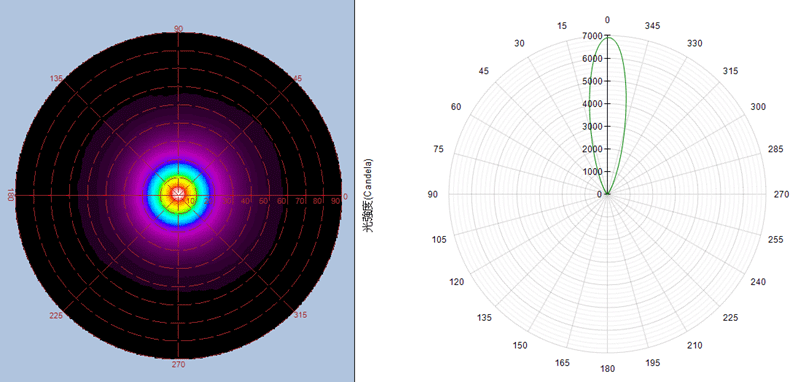804x382 pixels.
Task: Click the 5000 candela scale label
Action: 593,81
